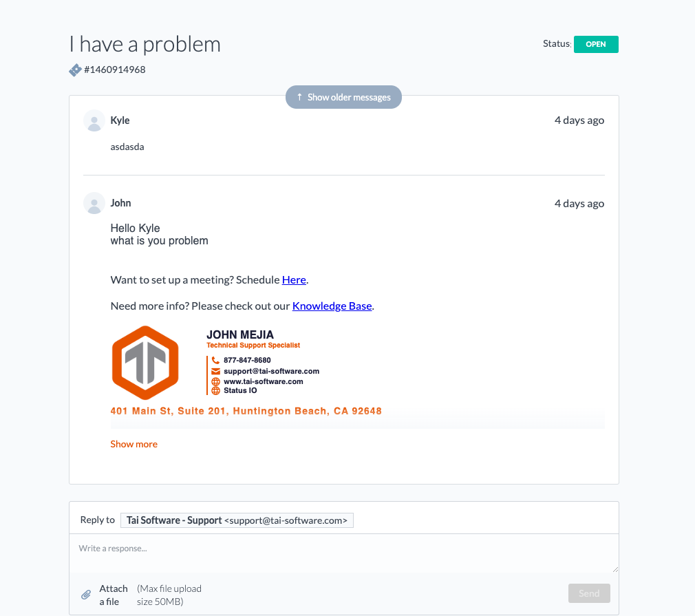This screenshot has width=695, height=616.
Task: Click '(Max file upload size 50MB)' note
Action: coord(169,595)
